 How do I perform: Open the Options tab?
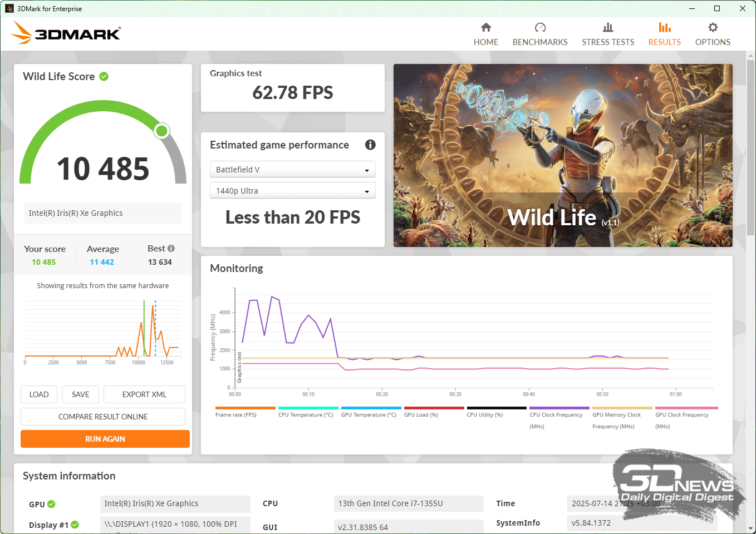713,34
